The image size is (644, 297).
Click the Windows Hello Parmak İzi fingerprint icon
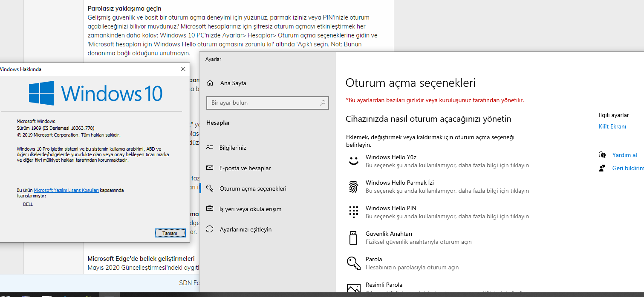353,186
